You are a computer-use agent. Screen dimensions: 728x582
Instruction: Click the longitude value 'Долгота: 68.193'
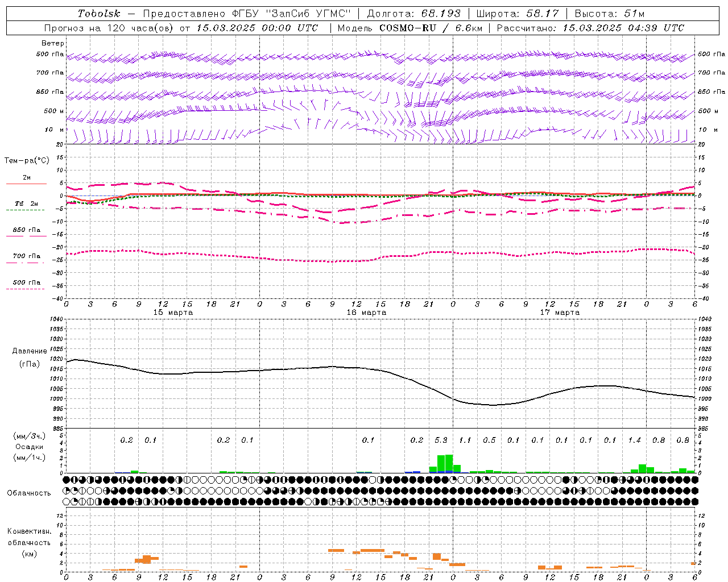click(413, 13)
